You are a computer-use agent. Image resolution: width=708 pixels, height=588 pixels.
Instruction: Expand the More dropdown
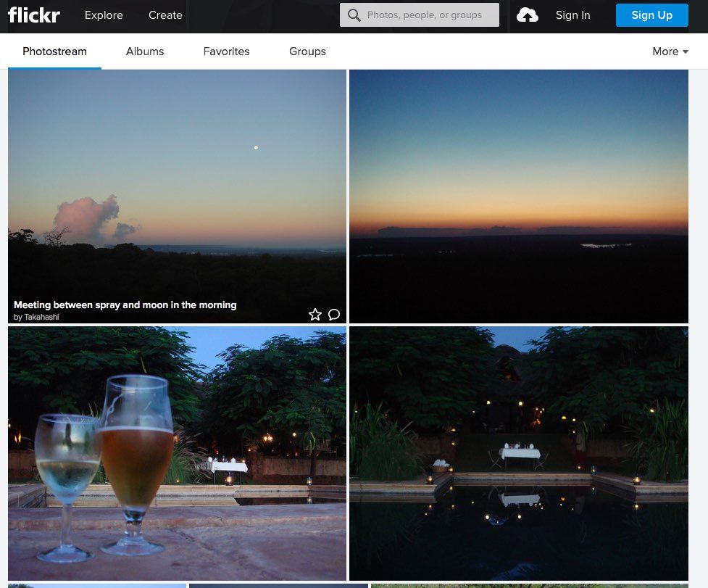pyautogui.click(x=670, y=51)
